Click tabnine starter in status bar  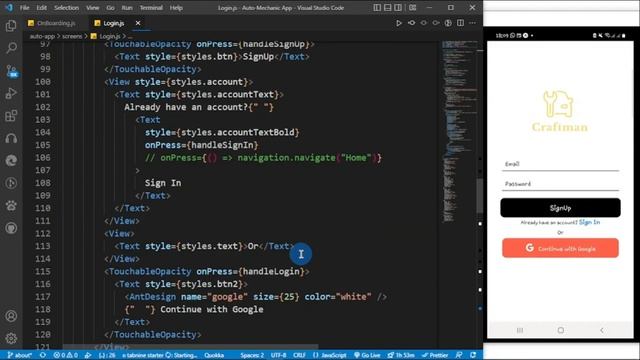click(160, 355)
